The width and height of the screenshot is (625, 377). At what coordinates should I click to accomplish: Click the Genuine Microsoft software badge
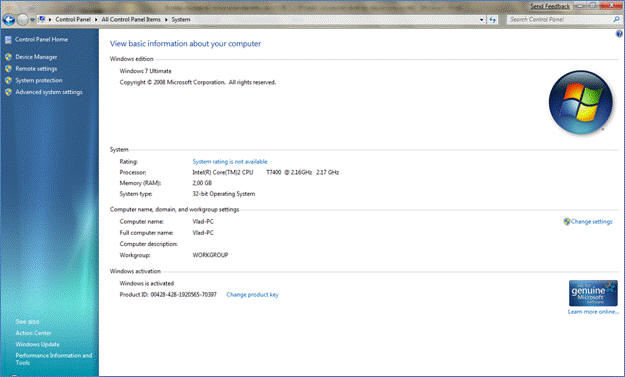593,293
